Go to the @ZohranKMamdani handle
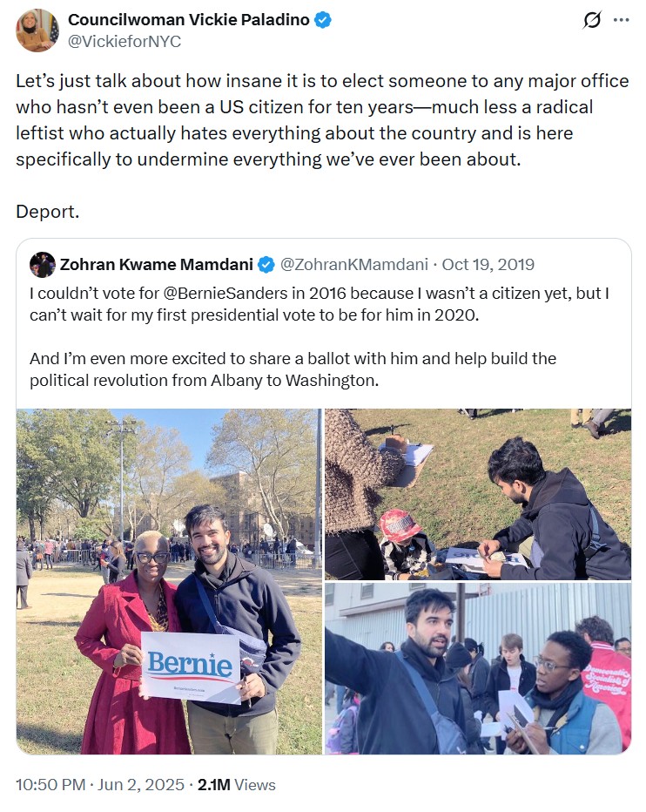Screen dimensions: 646x812 point(353,265)
